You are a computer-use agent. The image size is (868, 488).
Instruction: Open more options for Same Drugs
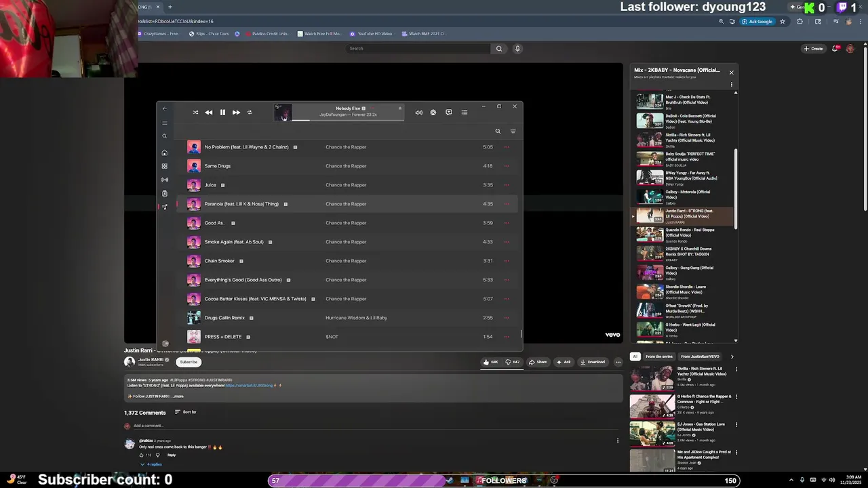pos(507,166)
